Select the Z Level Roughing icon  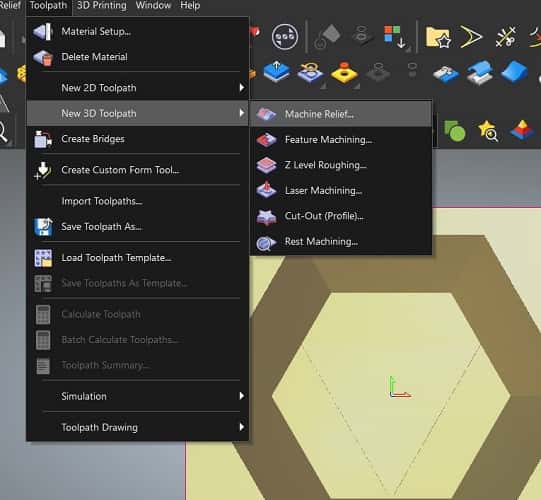point(266,165)
